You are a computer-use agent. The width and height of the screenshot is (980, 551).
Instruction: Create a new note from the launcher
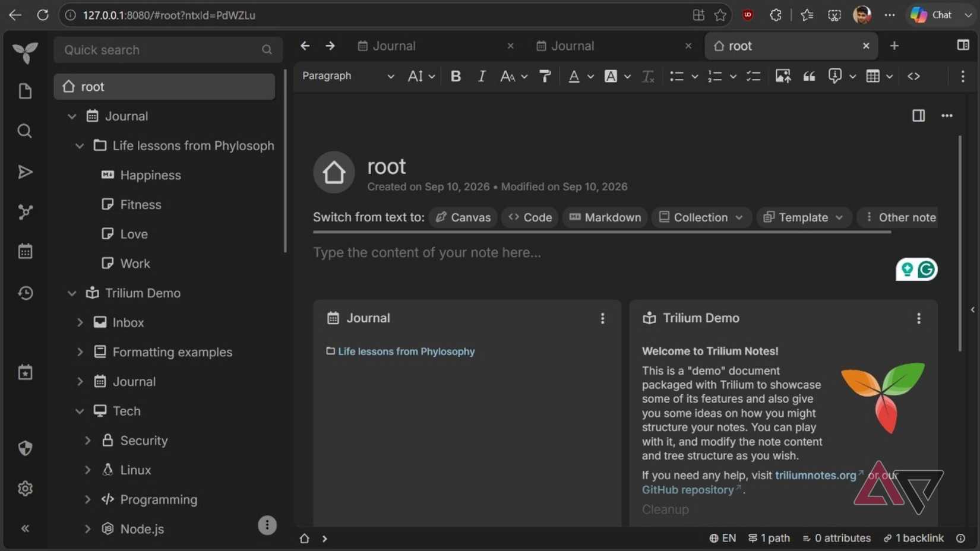click(x=25, y=91)
